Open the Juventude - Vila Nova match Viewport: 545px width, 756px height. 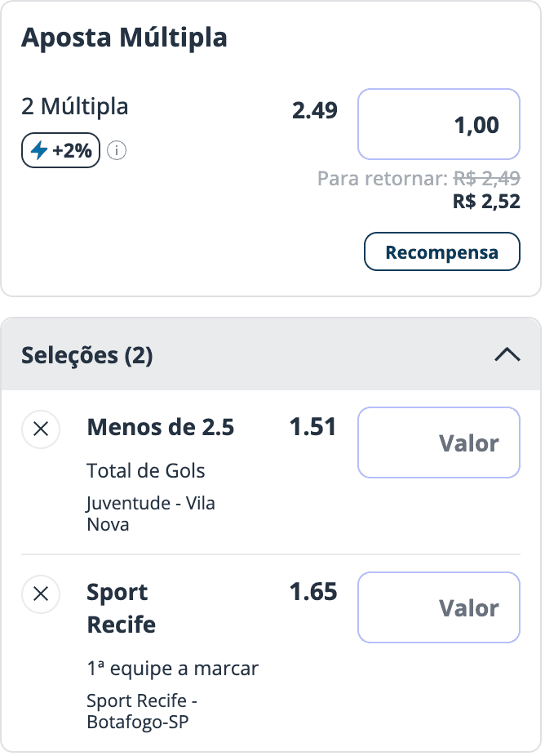(x=151, y=514)
